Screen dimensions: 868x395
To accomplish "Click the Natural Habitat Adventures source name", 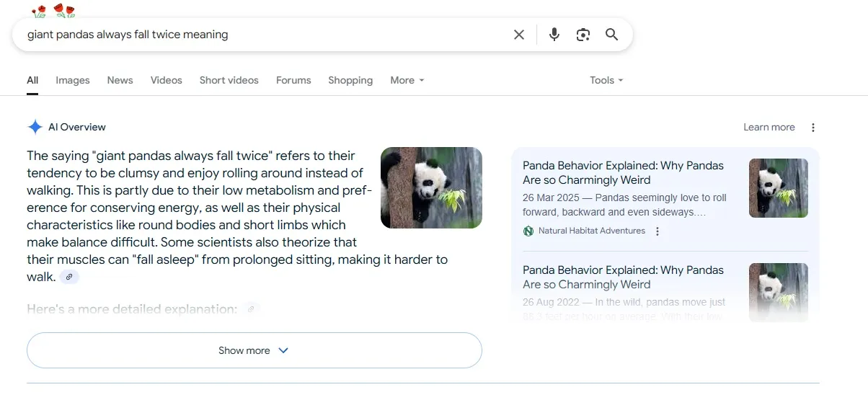I will point(591,231).
